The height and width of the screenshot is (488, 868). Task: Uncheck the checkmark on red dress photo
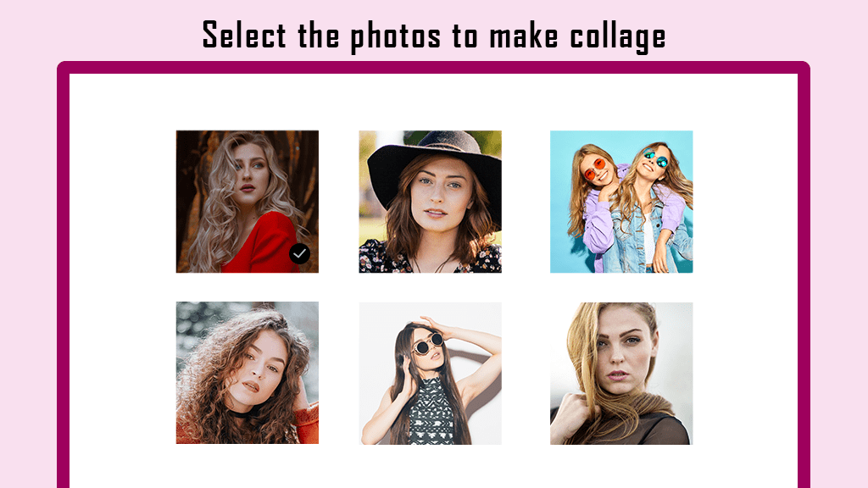point(299,253)
